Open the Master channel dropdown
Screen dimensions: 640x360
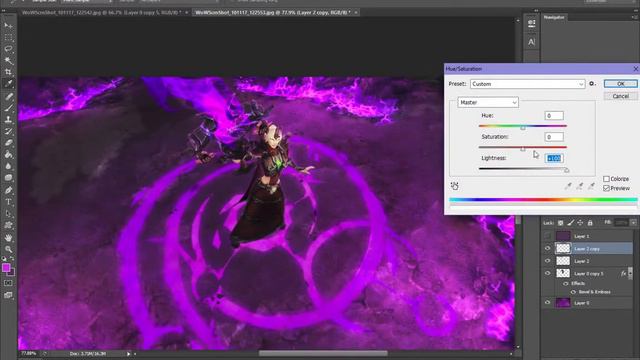click(488, 102)
